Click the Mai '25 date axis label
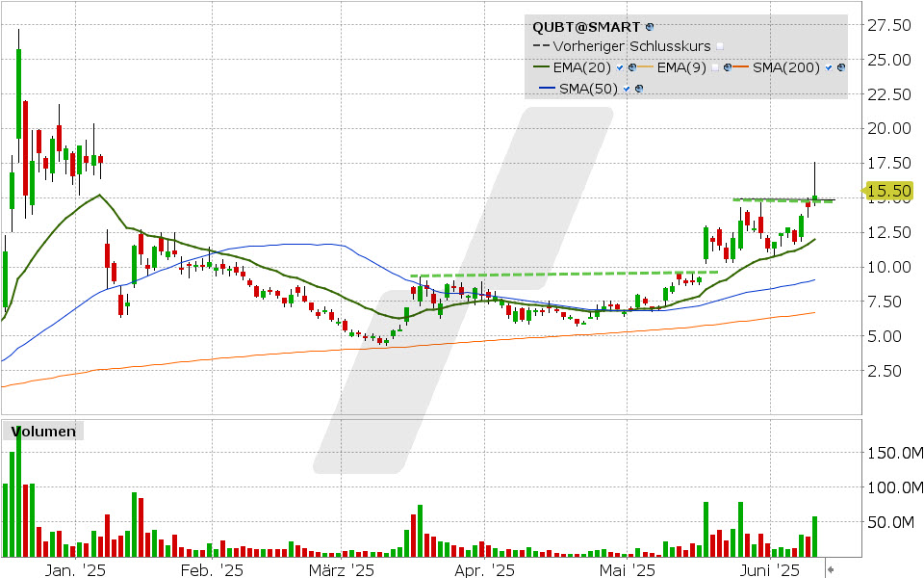 627,570
